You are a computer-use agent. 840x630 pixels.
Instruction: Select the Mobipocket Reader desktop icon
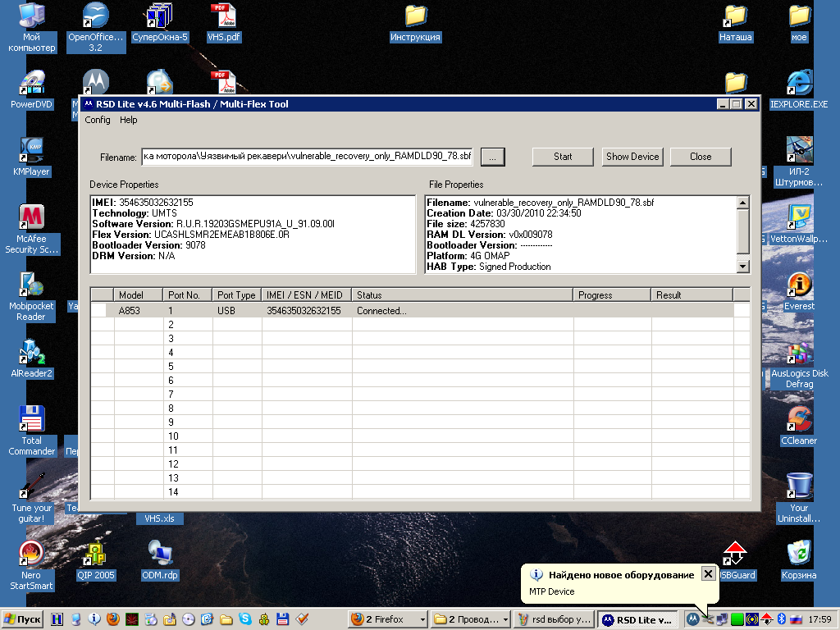pyautogui.click(x=32, y=297)
